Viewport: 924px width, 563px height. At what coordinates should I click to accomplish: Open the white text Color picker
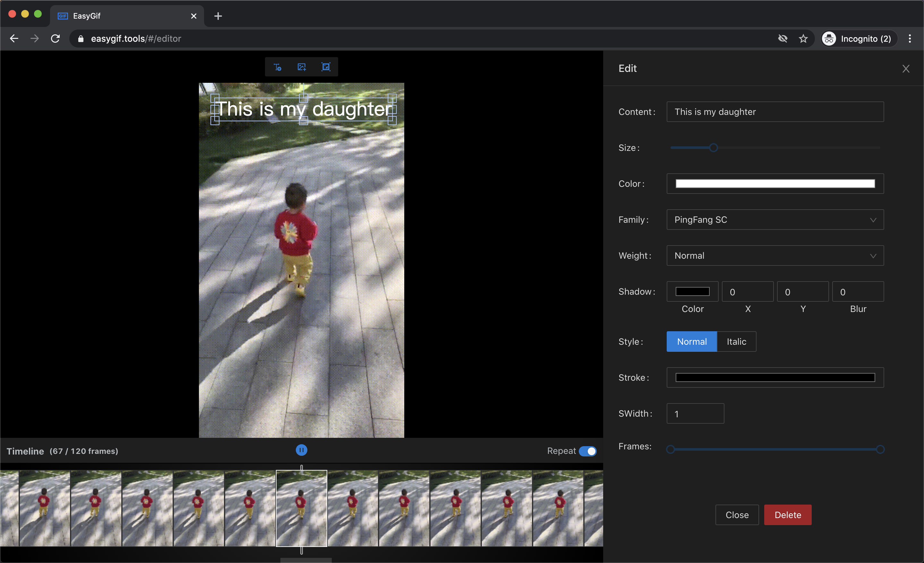(x=775, y=183)
